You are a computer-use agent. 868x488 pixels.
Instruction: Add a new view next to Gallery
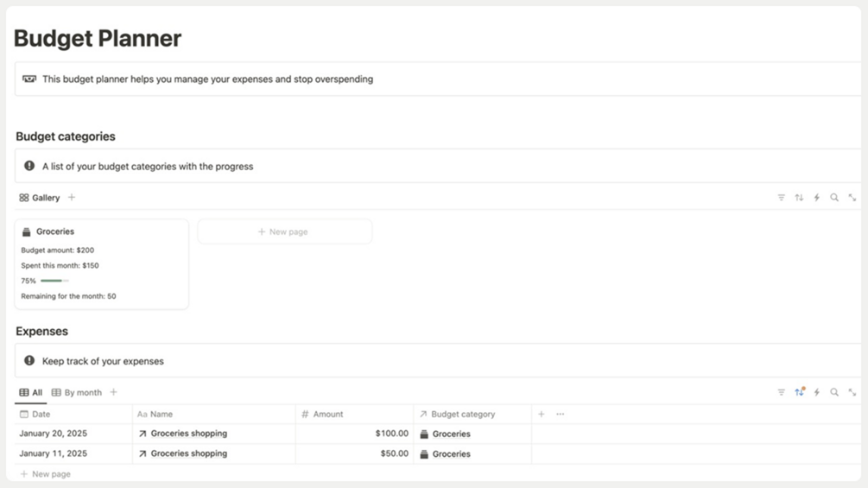72,197
